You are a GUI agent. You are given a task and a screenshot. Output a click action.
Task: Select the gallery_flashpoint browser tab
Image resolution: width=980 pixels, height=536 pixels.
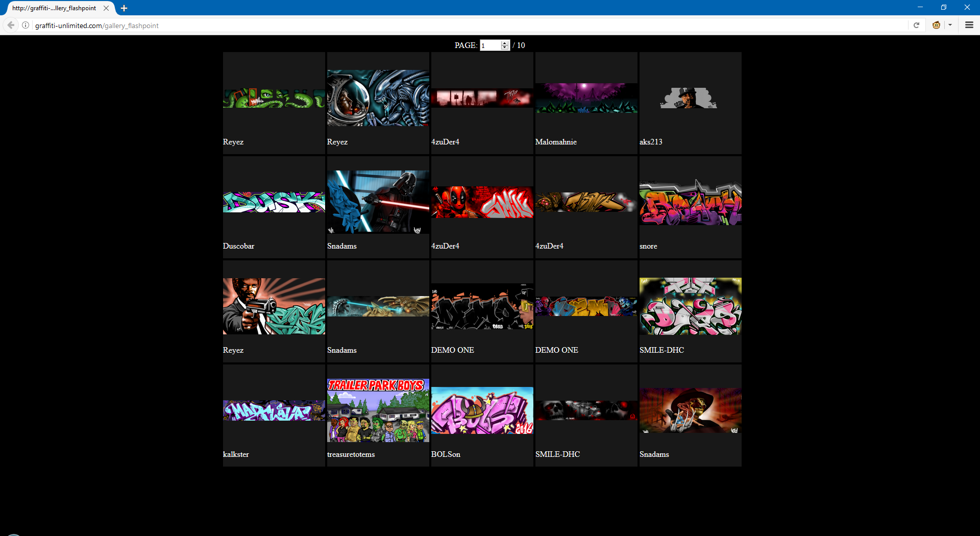(54, 8)
